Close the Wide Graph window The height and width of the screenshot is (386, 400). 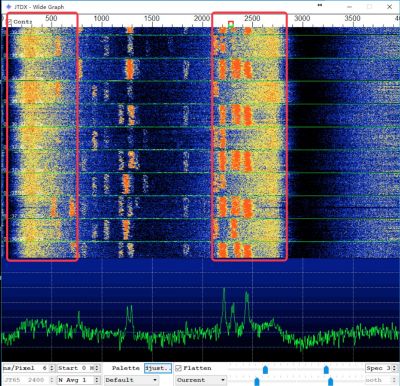click(389, 7)
